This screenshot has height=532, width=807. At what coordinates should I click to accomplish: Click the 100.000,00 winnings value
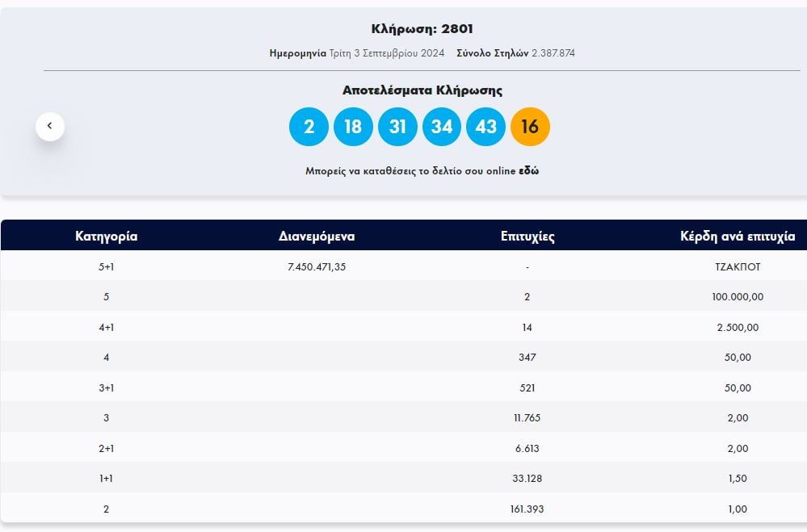point(732,297)
